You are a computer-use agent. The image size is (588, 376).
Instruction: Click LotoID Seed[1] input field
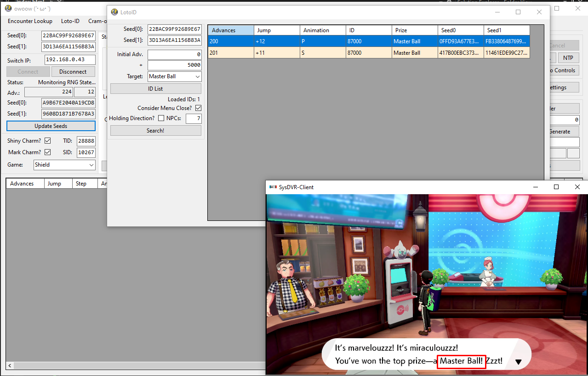[x=174, y=40]
